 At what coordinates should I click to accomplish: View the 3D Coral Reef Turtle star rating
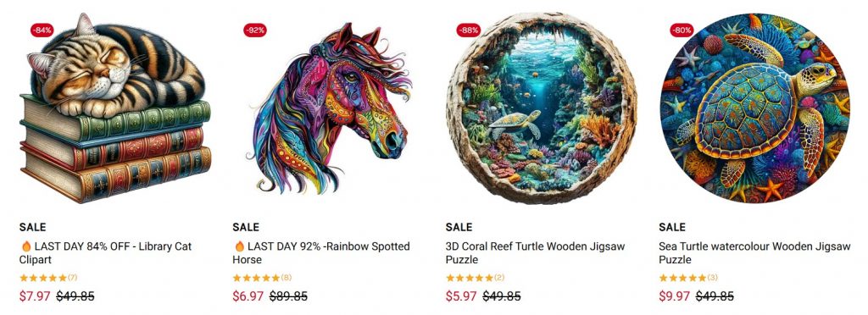tap(475, 278)
